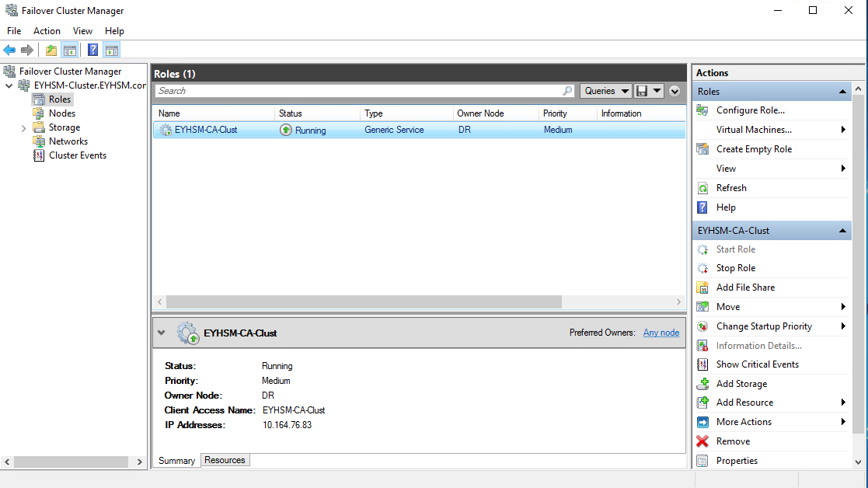Click the Back arrow toolbar icon

[9, 51]
